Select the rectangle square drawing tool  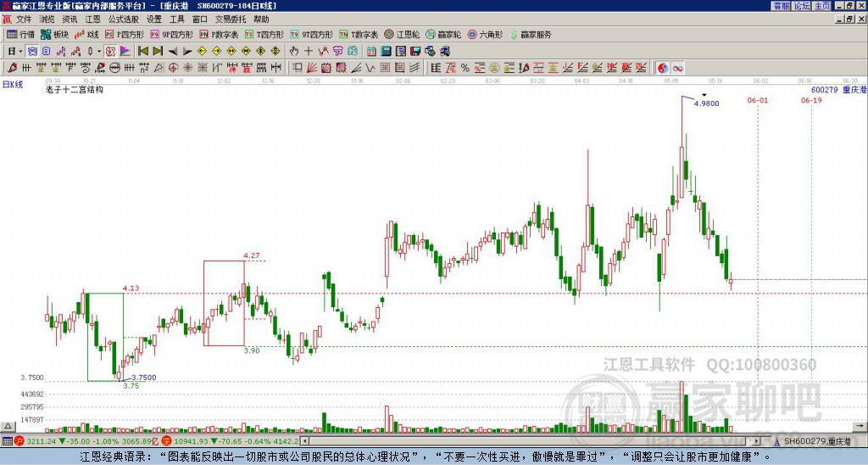[x=297, y=68]
